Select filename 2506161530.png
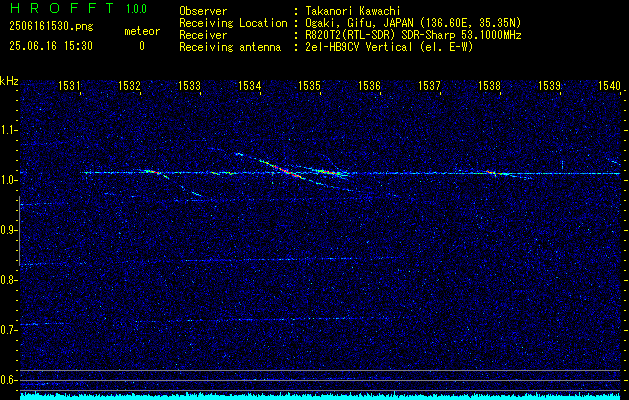The height and width of the screenshot is (400, 629). 51,27
